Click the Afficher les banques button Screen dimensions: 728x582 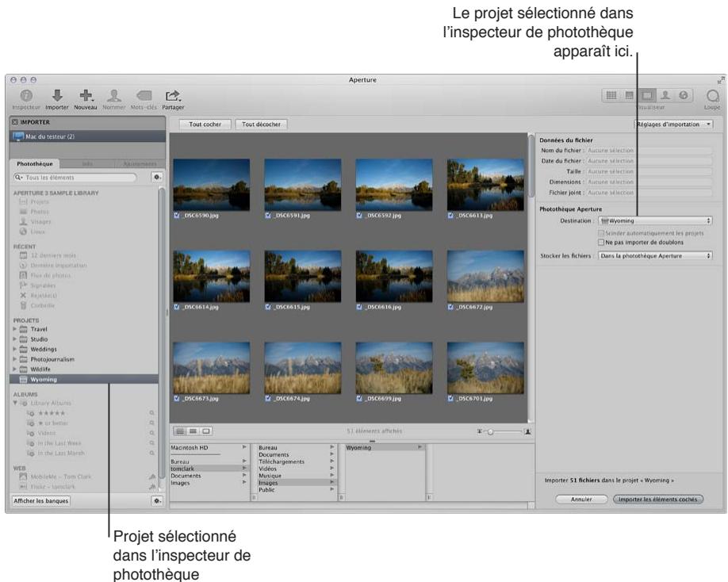[41, 501]
